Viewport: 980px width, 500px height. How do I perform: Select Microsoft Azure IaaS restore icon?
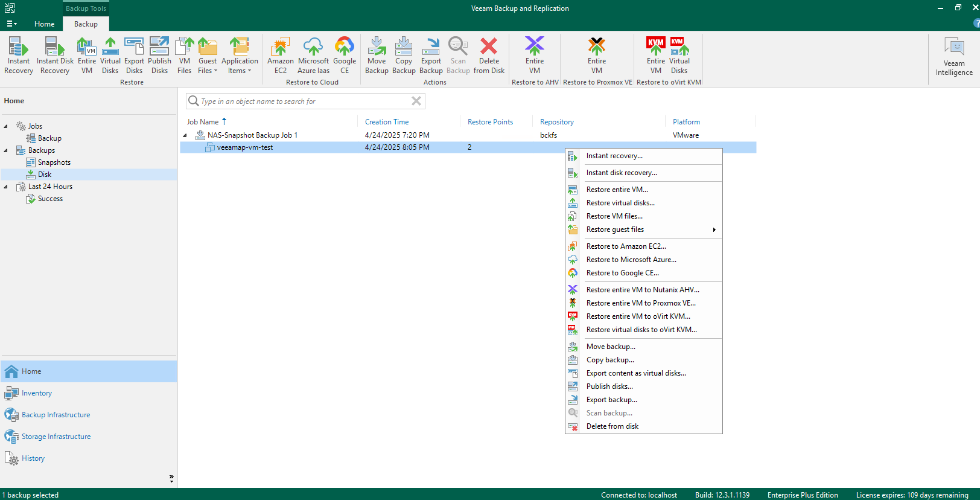point(313,56)
